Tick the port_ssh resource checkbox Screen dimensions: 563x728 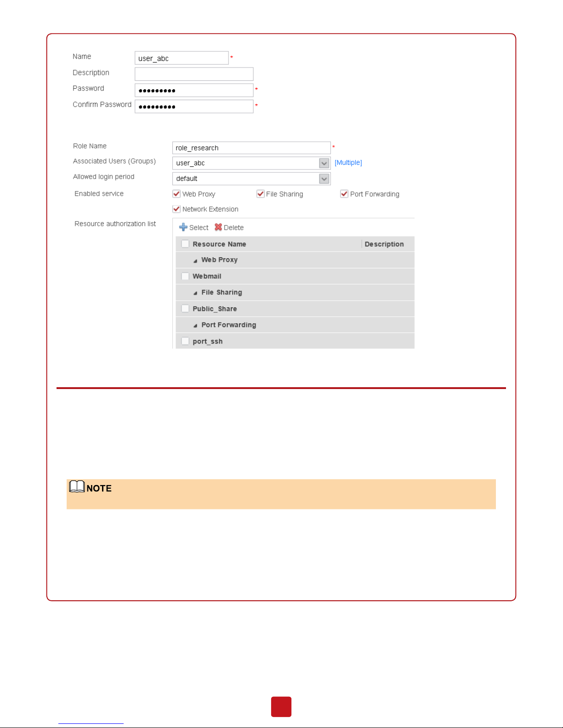185,341
